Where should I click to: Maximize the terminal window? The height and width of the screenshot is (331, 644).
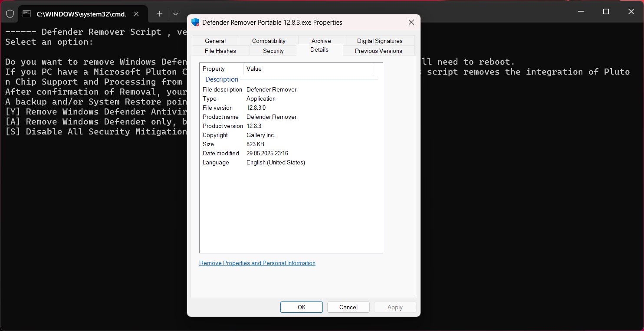click(x=606, y=12)
